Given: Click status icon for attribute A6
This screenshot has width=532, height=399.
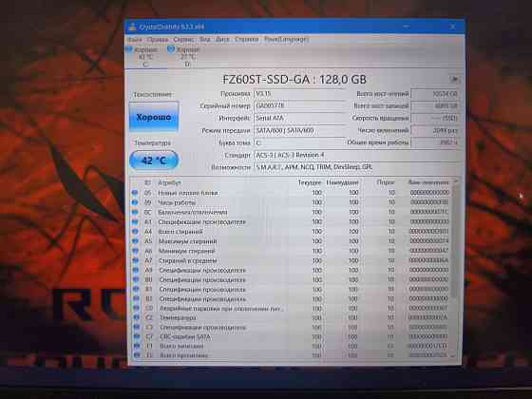Looking at the screenshot, I should click(x=135, y=251).
